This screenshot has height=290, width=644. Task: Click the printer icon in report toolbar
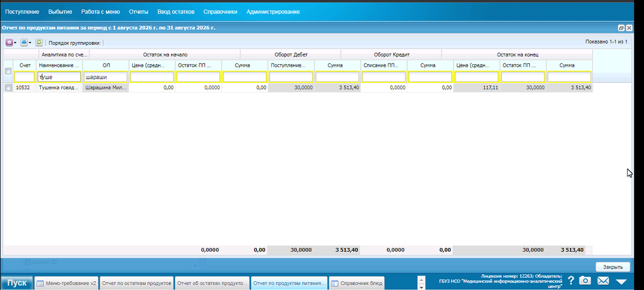[24, 43]
